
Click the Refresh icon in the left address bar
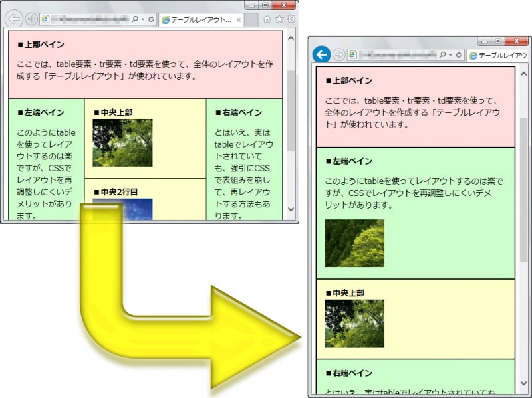tap(151, 19)
